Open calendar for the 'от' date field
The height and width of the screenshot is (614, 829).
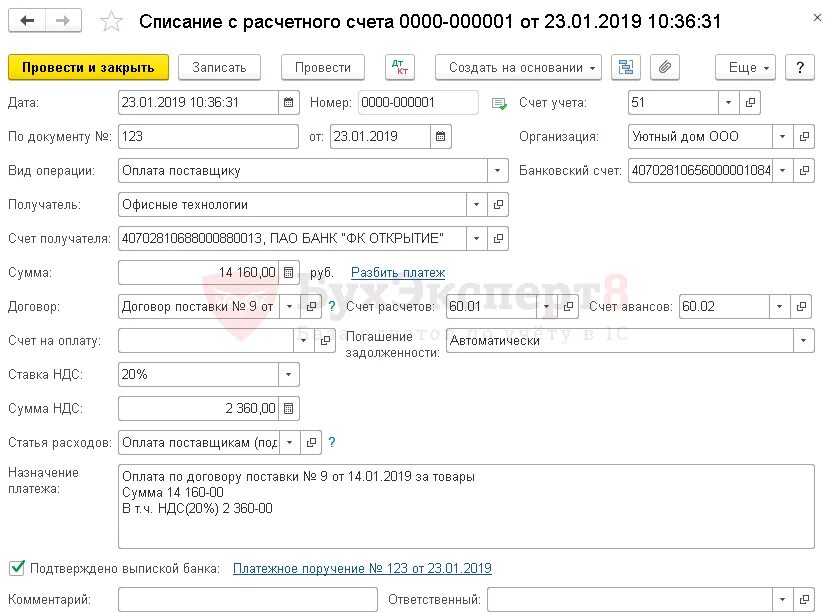(440, 136)
